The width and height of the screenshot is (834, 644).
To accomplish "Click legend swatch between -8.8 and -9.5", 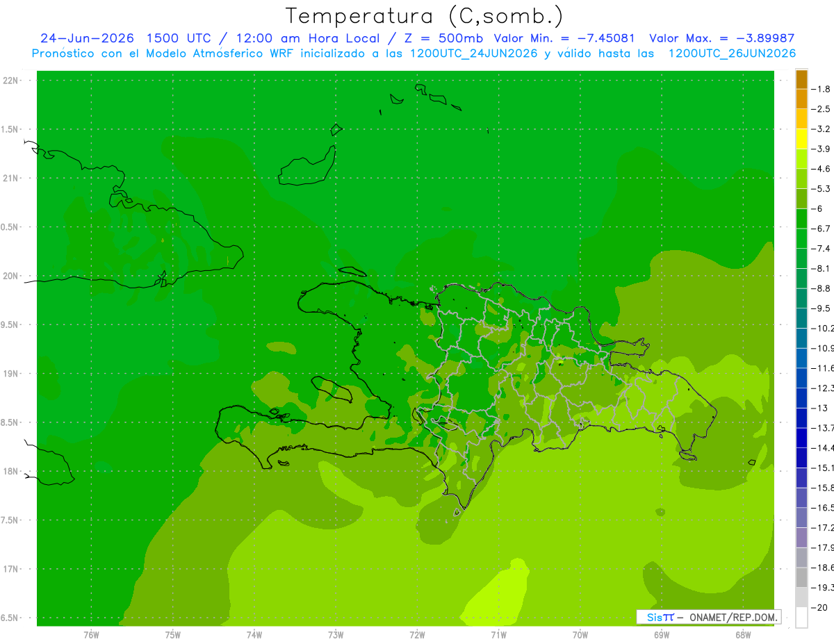I will click(x=801, y=298).
